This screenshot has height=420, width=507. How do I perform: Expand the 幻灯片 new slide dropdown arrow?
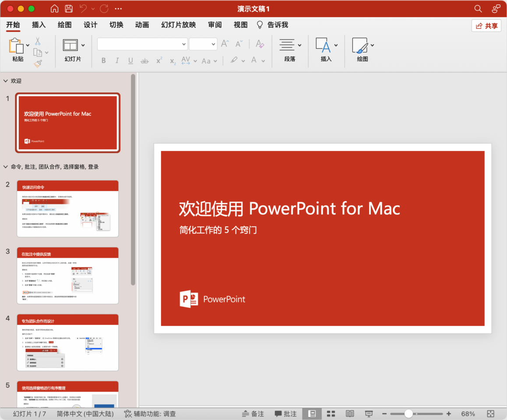(x=83, y=45)
